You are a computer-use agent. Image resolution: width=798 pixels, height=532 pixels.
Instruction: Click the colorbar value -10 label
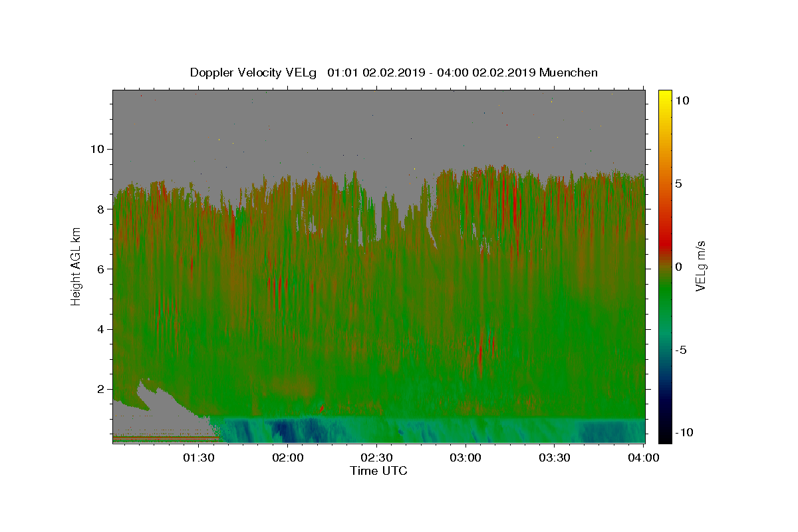click(684, 432)
